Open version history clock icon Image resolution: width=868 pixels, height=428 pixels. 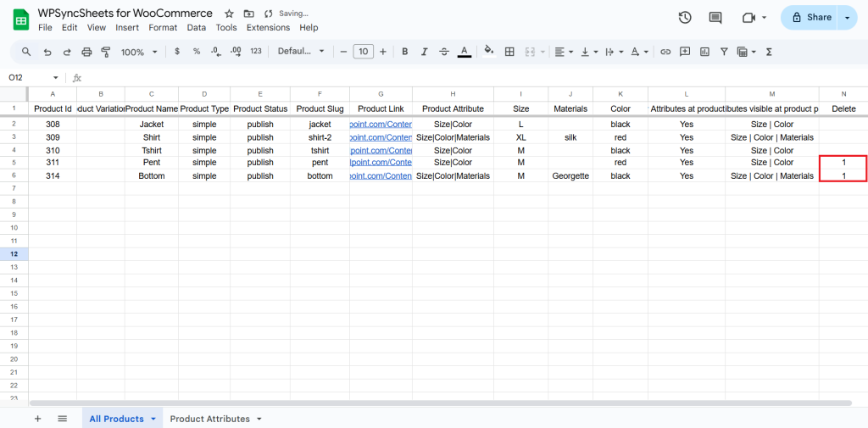[x=685, y=17]
